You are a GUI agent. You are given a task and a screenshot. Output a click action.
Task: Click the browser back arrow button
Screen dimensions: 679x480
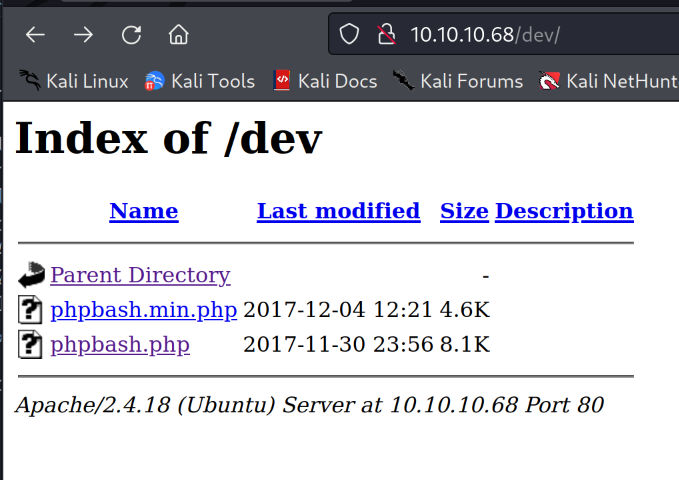[36, 35]
